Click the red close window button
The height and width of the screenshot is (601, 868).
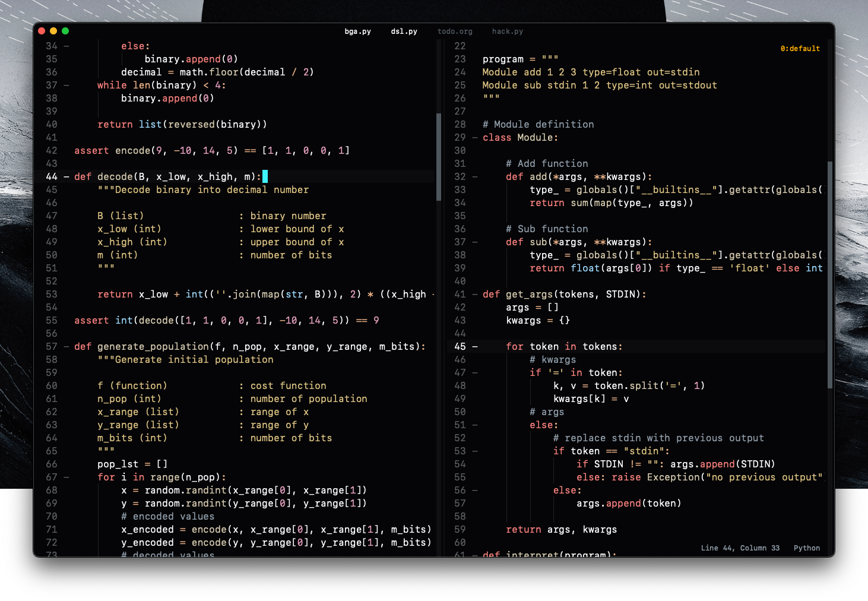pyautogui.click(x=42, y=31)
